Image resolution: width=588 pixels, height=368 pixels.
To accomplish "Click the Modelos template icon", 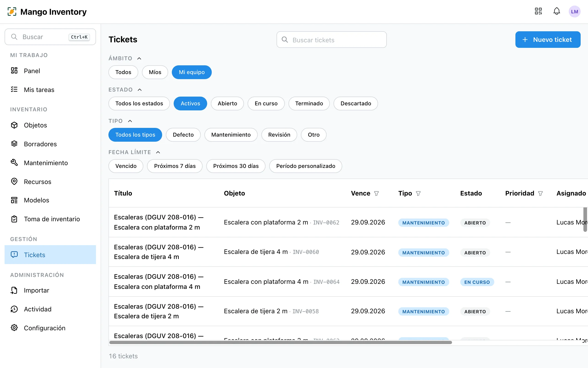I will [14, 200].
